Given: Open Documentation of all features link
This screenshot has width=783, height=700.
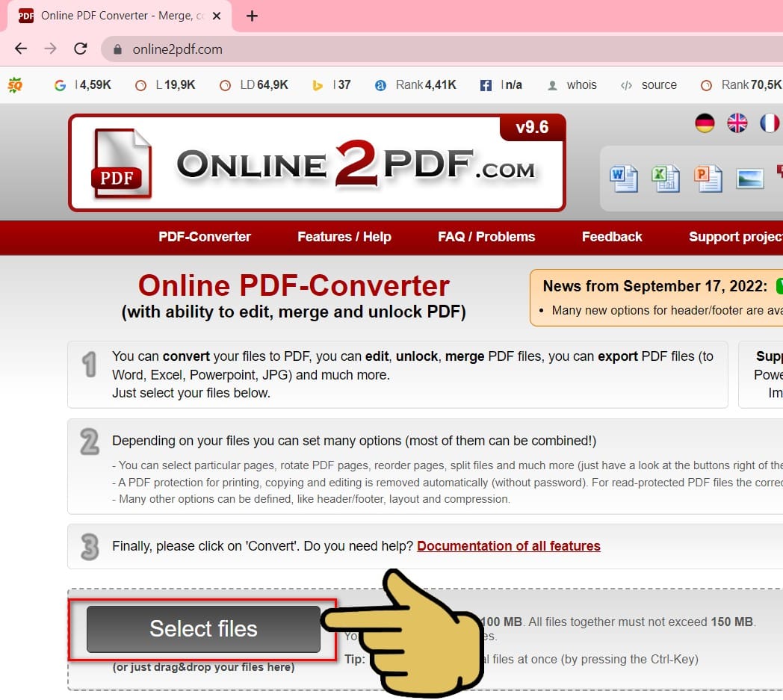Looking at the screenshot, I should click(x=508, y=545).
